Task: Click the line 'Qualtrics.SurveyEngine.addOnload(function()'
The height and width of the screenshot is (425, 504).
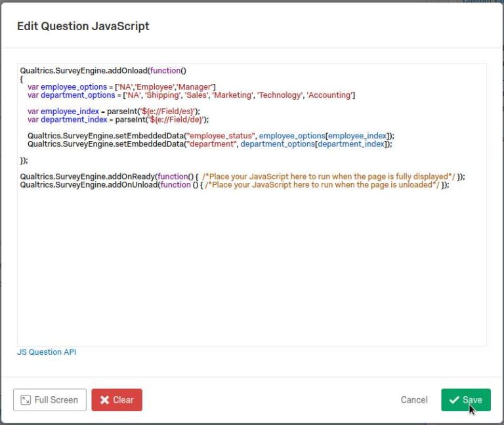Action: pyautogui.click(x=103, y=70)
